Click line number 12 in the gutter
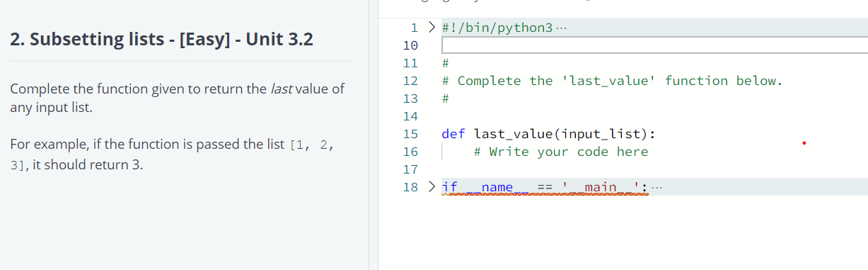868x270 pixels. point(410,81)
